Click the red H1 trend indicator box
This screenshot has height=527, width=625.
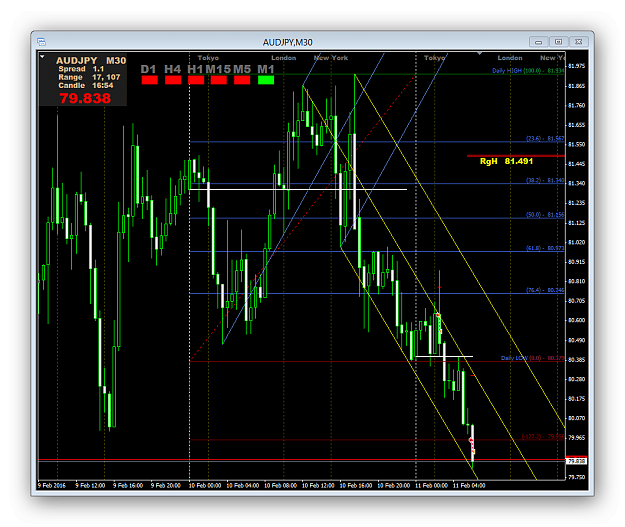[196, 80]
